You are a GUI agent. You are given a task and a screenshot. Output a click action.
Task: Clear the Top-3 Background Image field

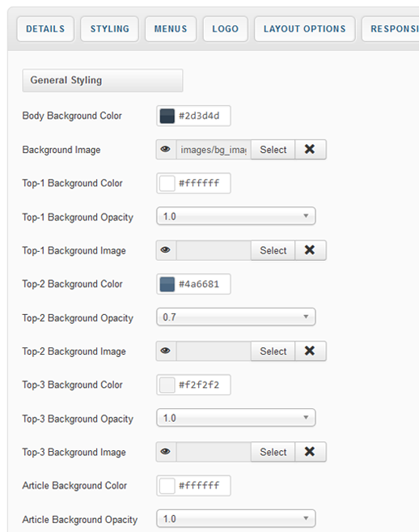point(310,452)
